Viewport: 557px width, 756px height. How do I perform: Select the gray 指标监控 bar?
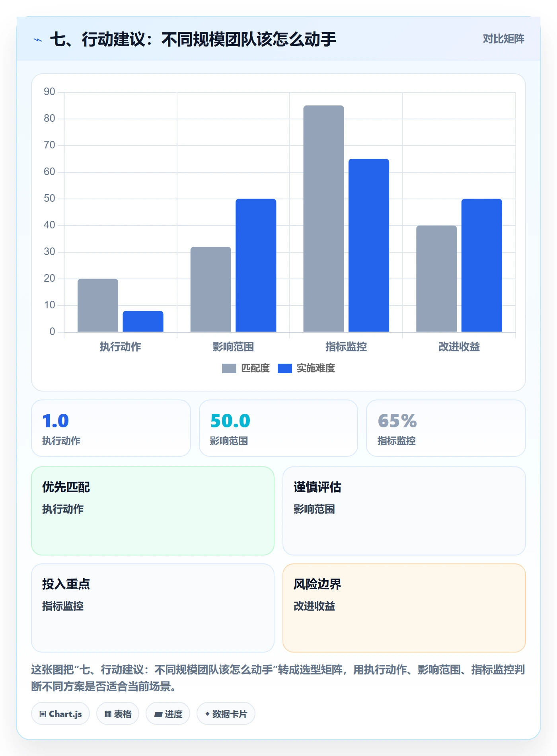click(x=323, y=218)
